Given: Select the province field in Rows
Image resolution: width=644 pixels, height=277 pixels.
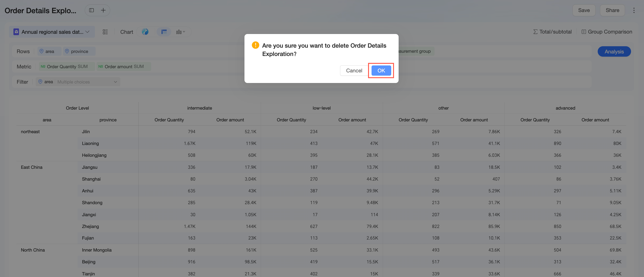Looking at the screenshot, I should pyautogui.click(x=79, y=51).
